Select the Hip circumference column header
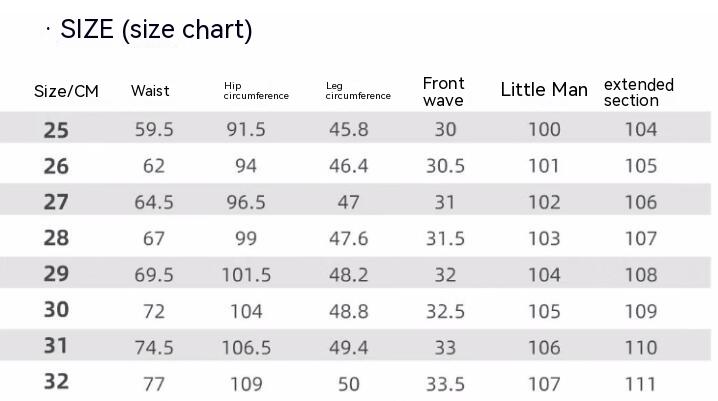Image resolution: width=718 pixels, height=401 pixels. click(256, 91)
